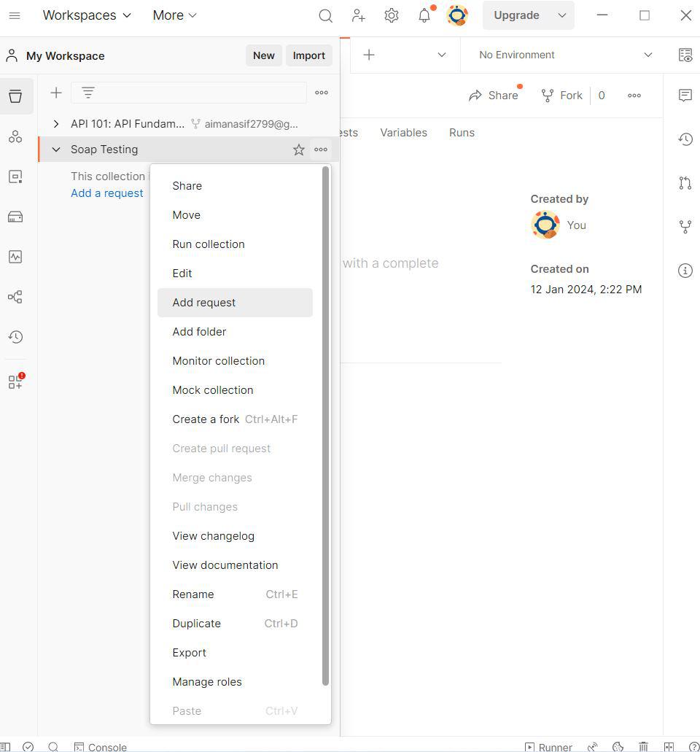700x752 pixels.
Task: Click the plus to create collection
Action: (56, 93)
